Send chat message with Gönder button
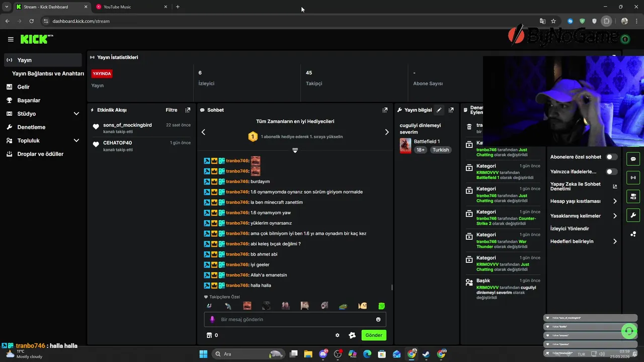The image size is (644, 362). tap(374, 335)
